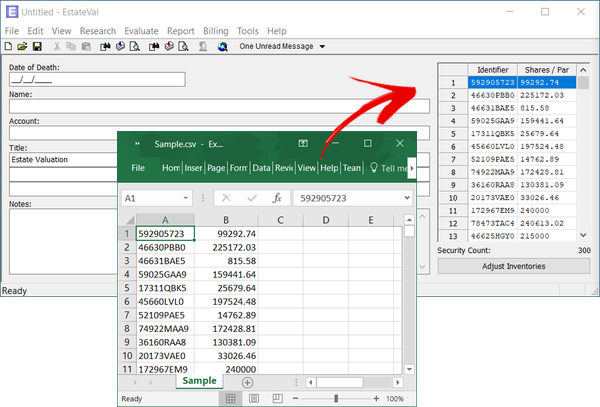Image resolution: width=600 pixels, height=407 pixels.
Task: Click the second page preview magnifier icon
Action: point(184,47)
